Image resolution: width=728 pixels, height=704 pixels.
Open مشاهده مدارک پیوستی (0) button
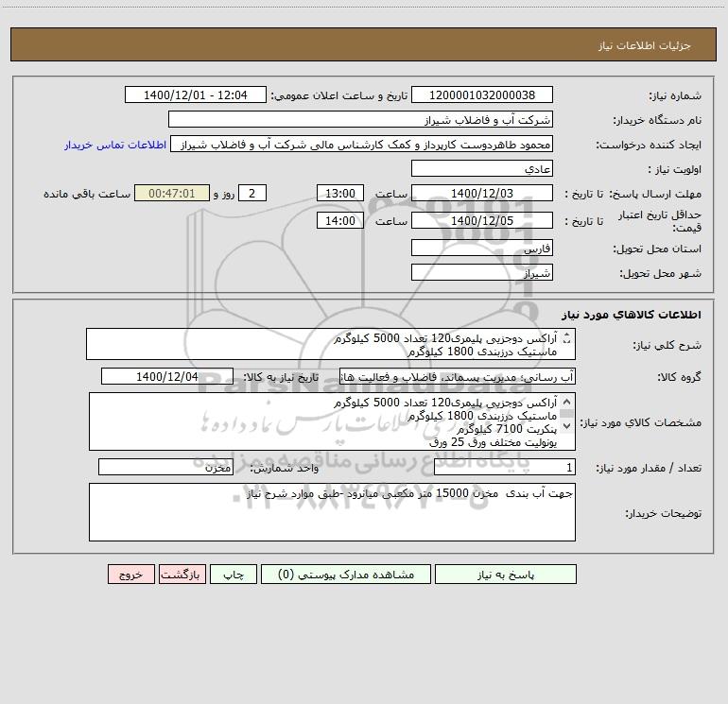pyautogui.click(x=346, y=575)
